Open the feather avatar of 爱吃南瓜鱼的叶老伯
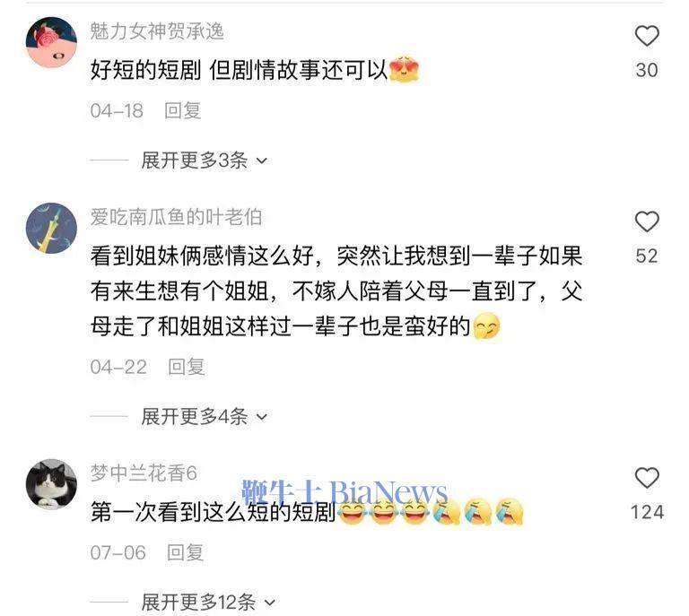Image resolution: width=689 pixels, height=616 pixels. pyautogui.click(x=51, y=228)
